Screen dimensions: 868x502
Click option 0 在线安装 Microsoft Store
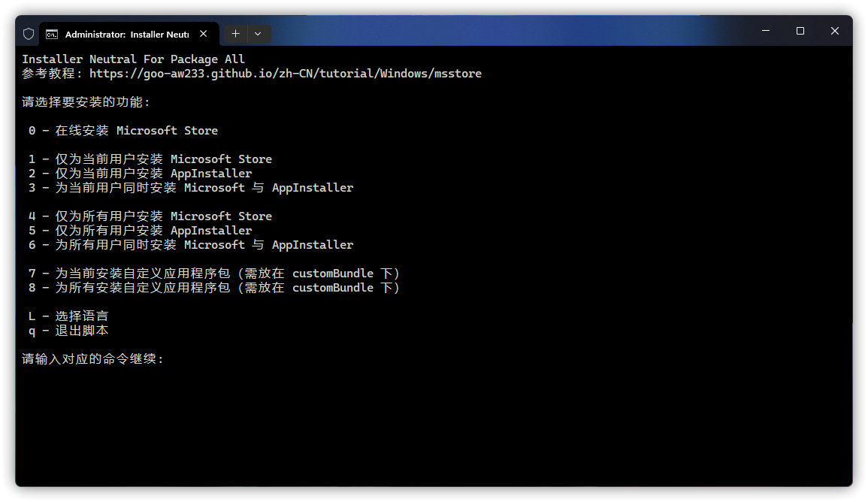pos(123,131)
